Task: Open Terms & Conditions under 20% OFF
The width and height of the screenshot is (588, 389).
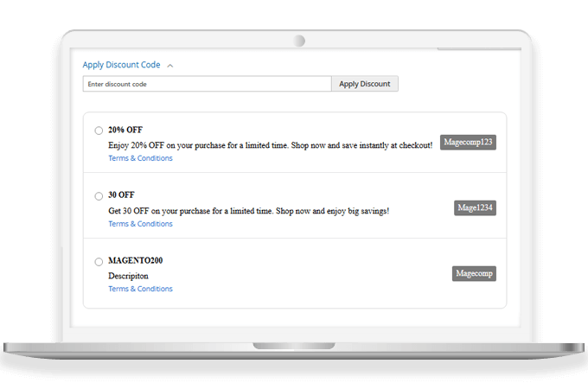Action: tap(140, 158)
